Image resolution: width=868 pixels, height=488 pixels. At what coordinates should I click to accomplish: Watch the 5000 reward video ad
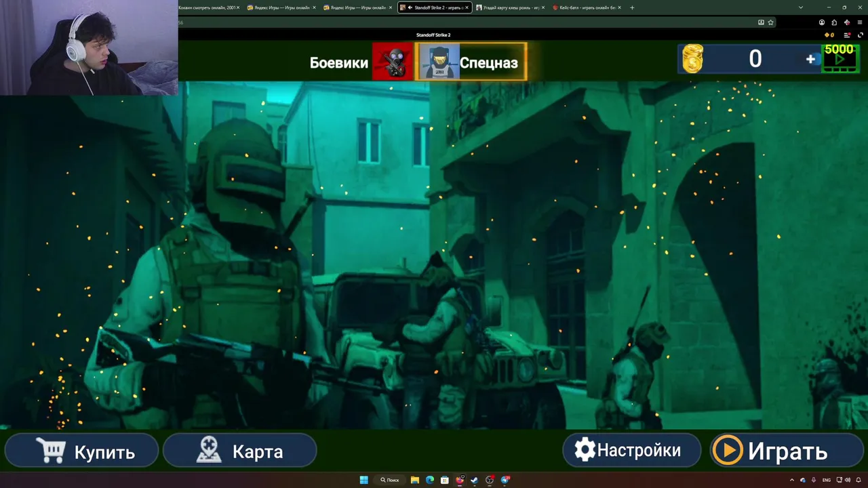click(840, 58)
